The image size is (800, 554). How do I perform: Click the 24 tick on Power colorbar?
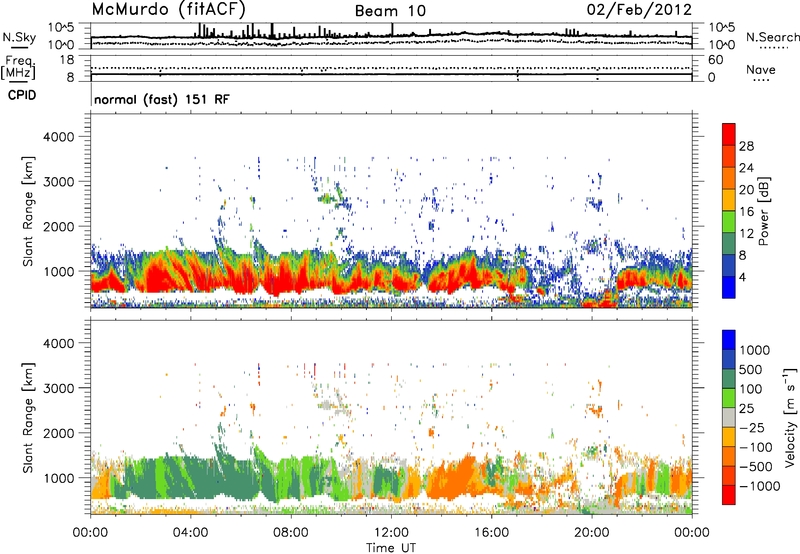(746, 168)
